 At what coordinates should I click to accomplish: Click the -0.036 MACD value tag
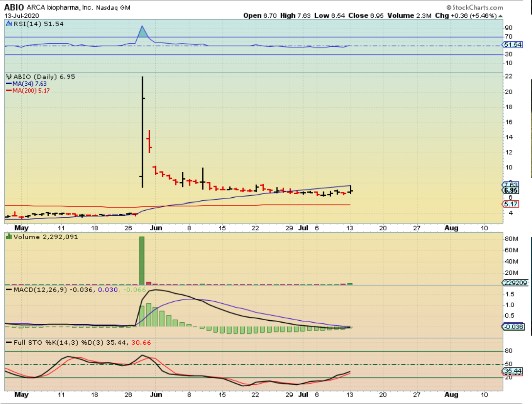point(514,327)
